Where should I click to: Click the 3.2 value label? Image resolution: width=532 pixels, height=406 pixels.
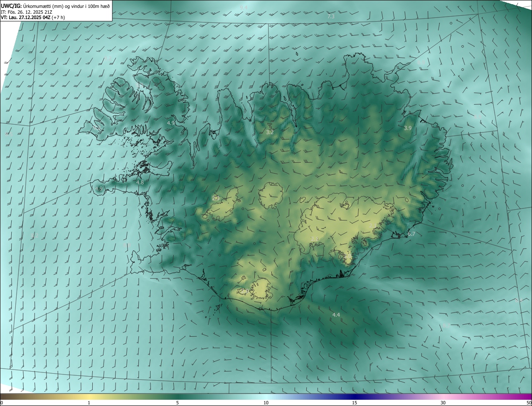point(270,132)
